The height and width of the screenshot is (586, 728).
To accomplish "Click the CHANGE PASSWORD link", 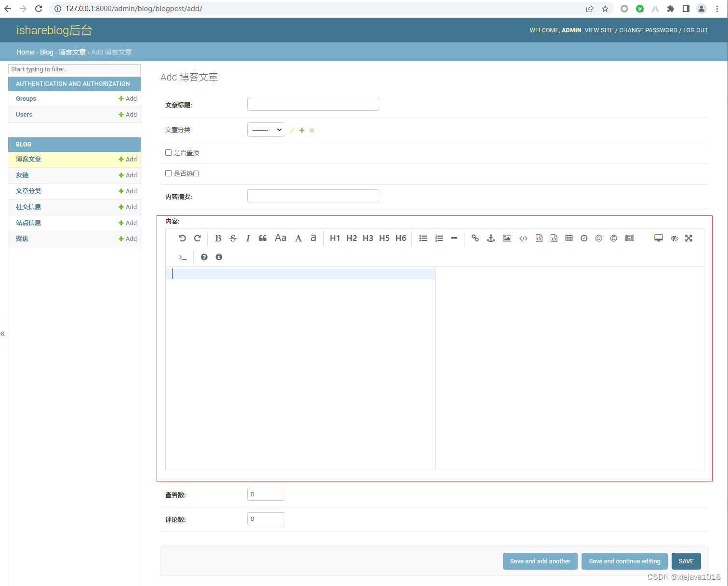I will click(x=648, y=30).
